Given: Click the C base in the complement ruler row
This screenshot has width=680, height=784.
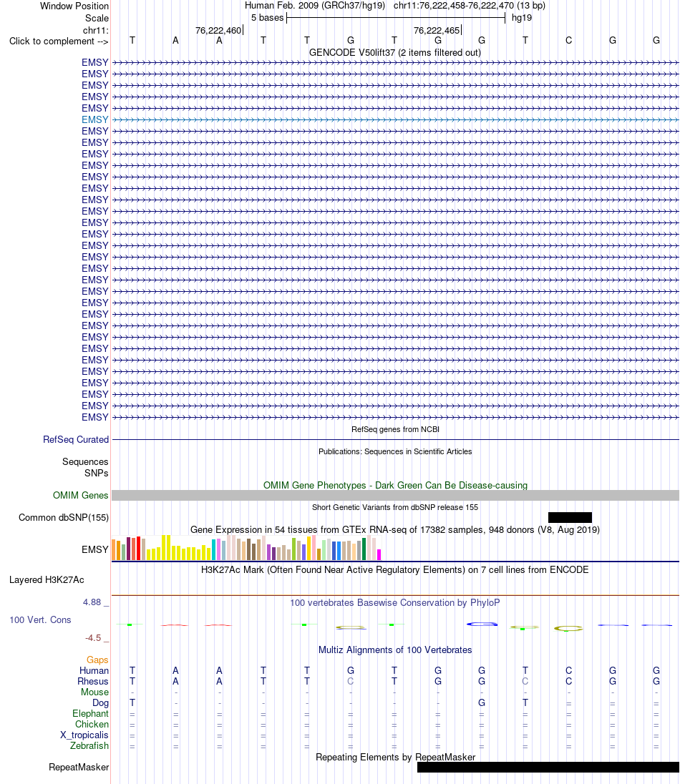Looking at the screenshot, I should click(x=568, y=41).
